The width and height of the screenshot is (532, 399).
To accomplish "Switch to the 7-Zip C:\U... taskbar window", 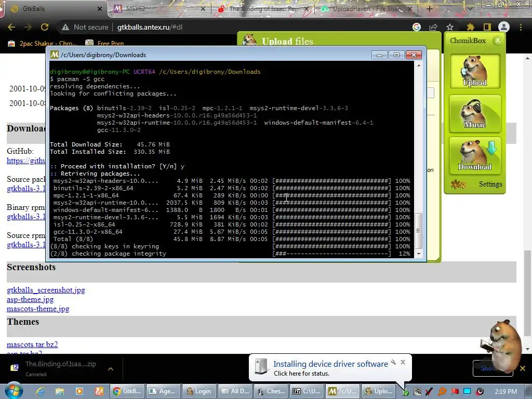I will tap(307, 391).
